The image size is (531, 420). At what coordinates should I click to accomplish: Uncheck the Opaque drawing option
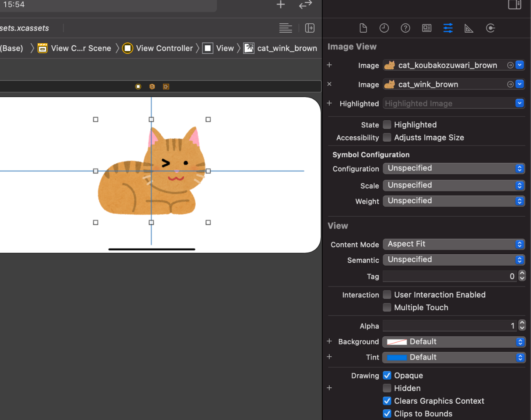[387, 376]
